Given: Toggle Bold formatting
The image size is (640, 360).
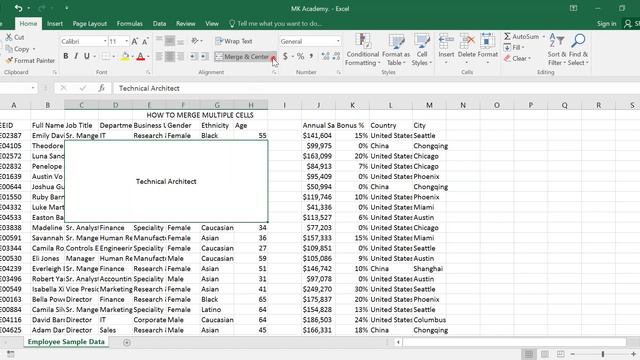Looking at the screenshot, I should point(66,56).
